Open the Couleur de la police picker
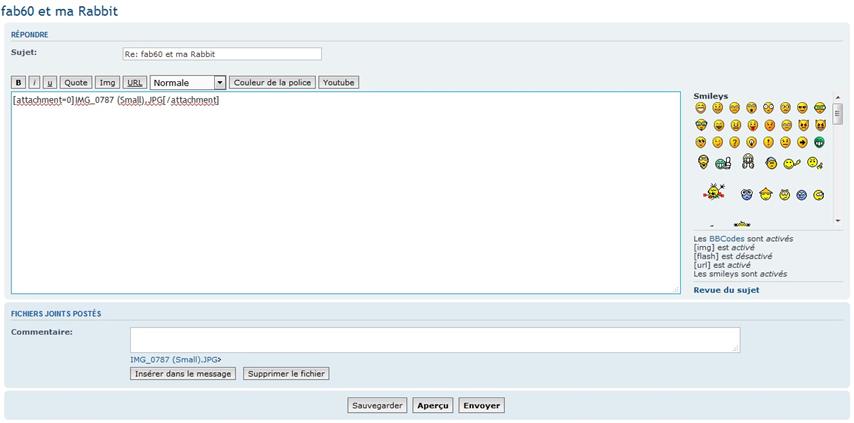The width and height of the screenshot is (854, 423). [x=272, y=83]
